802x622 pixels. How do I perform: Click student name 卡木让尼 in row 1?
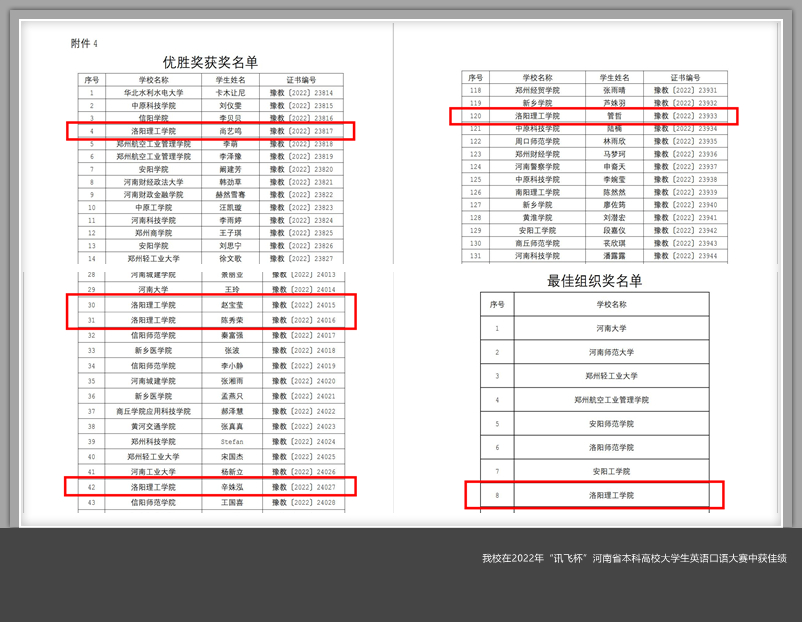click(231, 92)
